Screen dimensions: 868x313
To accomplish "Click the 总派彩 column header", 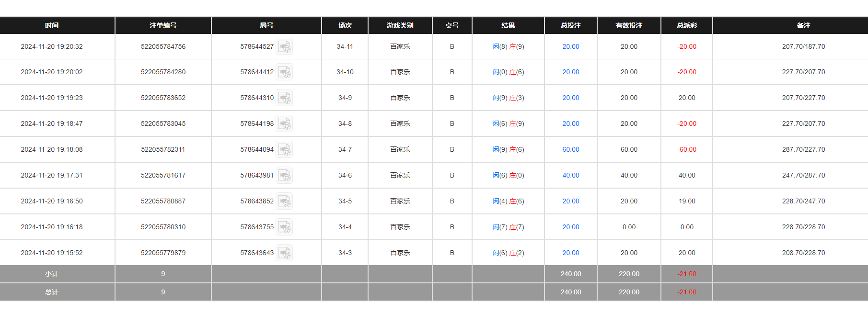I will coord(686,25).
